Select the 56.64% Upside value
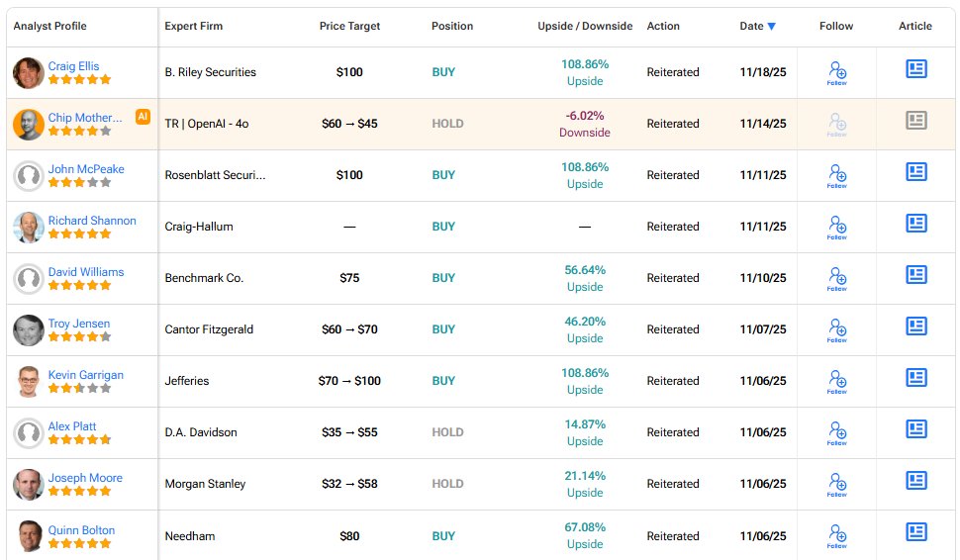960x560 pixels. tap(585, 278)
